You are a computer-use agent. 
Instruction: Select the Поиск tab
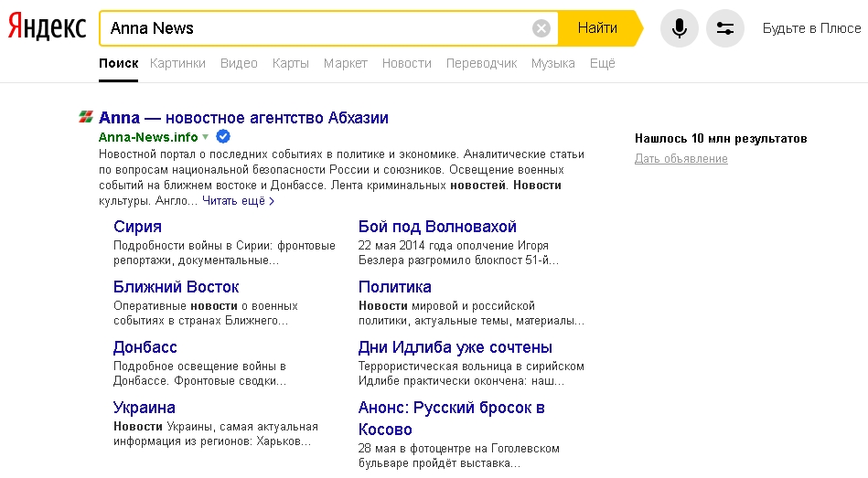[119, 64]
